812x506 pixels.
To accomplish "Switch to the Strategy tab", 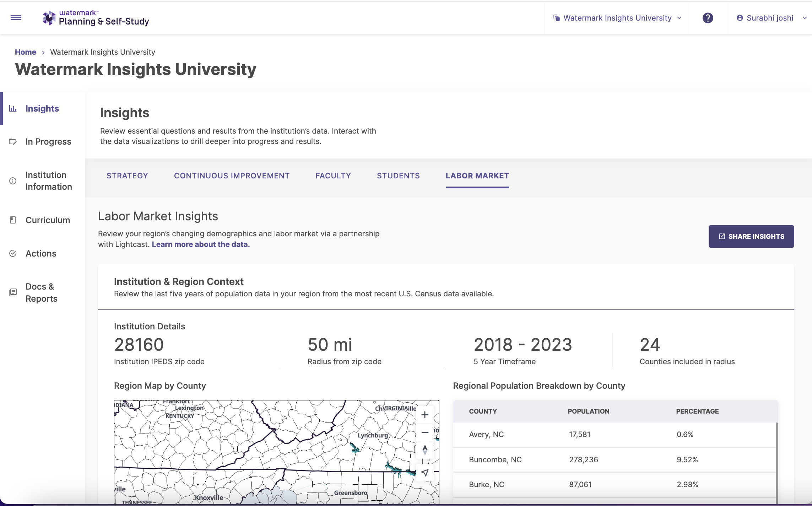I will tap(127, 176).
